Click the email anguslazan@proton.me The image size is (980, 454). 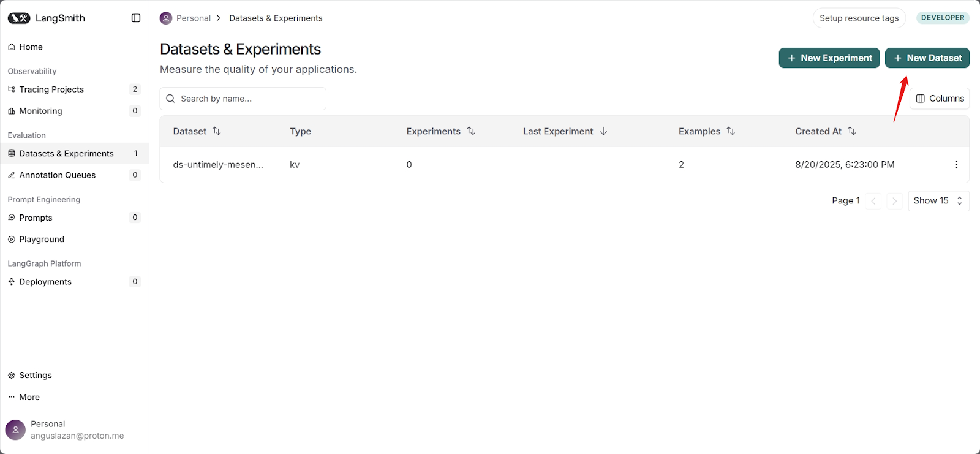point(77,436)
